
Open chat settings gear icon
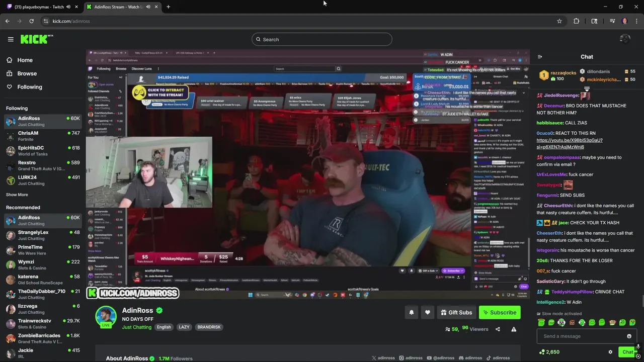click(610, 352)
